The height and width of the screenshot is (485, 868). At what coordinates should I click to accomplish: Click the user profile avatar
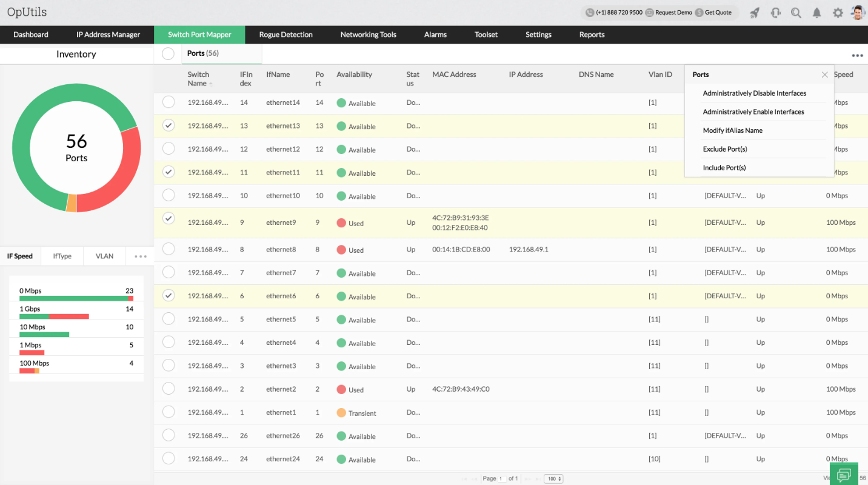(857, 13)
